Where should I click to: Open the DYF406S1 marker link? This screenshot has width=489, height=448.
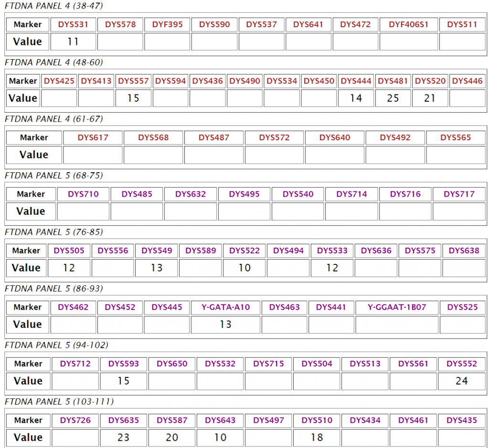coord(408,24)
